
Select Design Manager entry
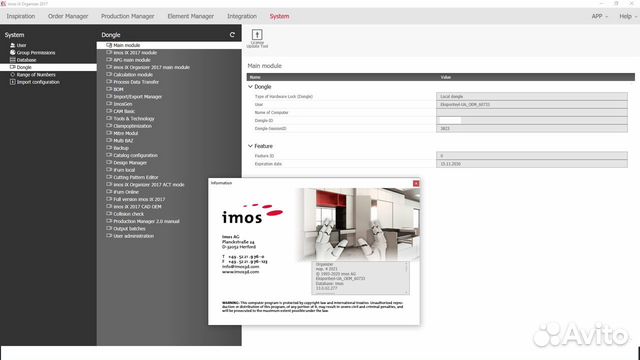[130, 163]
